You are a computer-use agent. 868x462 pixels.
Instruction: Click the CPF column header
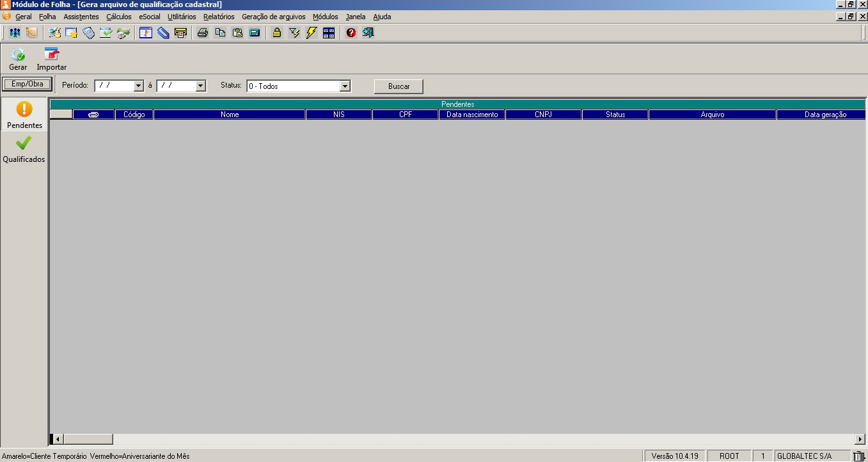[x=406, y=115]
